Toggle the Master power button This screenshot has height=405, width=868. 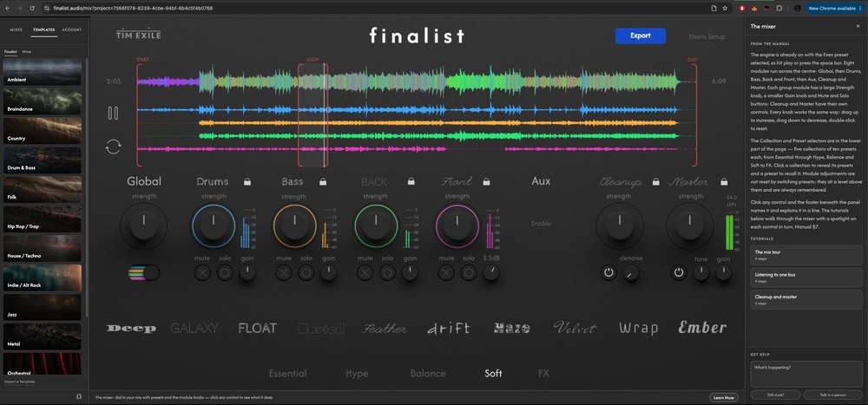[679, 272]
